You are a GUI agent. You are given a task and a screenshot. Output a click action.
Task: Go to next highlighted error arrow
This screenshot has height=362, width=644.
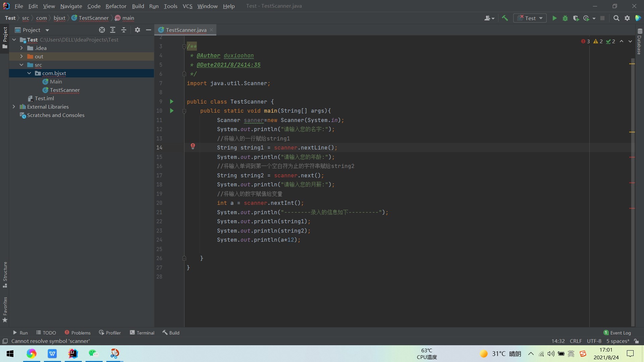630,41
